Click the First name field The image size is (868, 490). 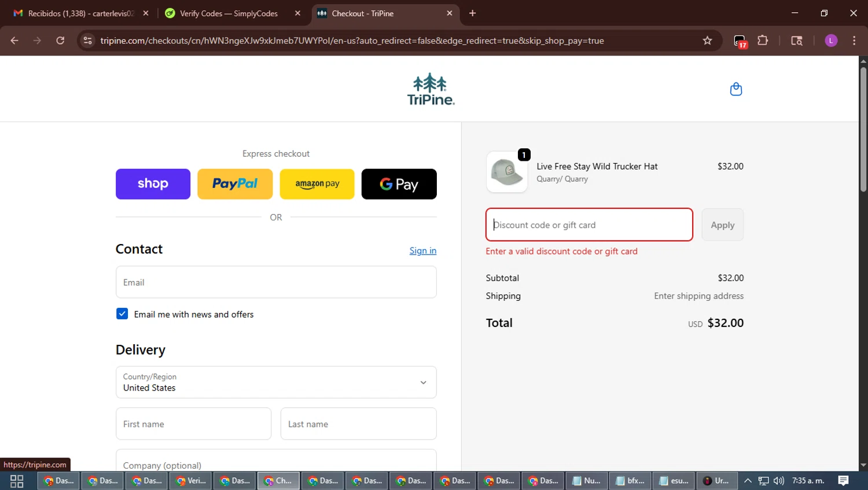pos(193,424)
